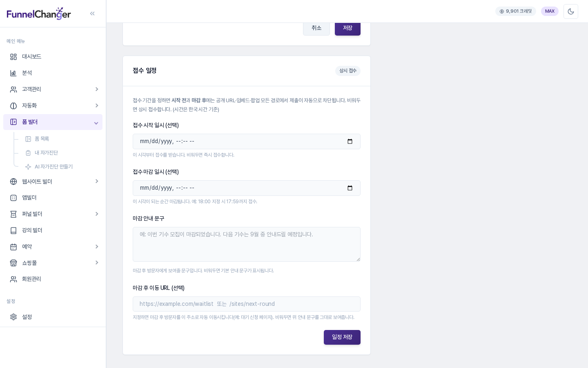Viewport: 588px width, 368px height.
Task: Click the 폼 목록 icon
Action: pyautogui.click(x=28, y=139)
